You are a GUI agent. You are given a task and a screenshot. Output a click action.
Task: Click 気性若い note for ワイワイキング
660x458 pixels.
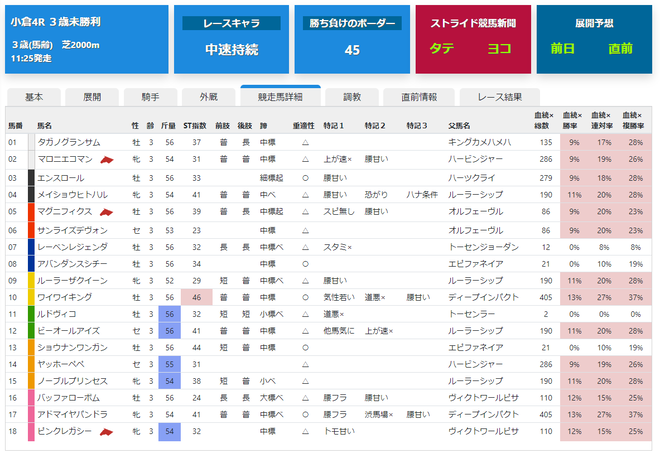(x=339, y=297)
